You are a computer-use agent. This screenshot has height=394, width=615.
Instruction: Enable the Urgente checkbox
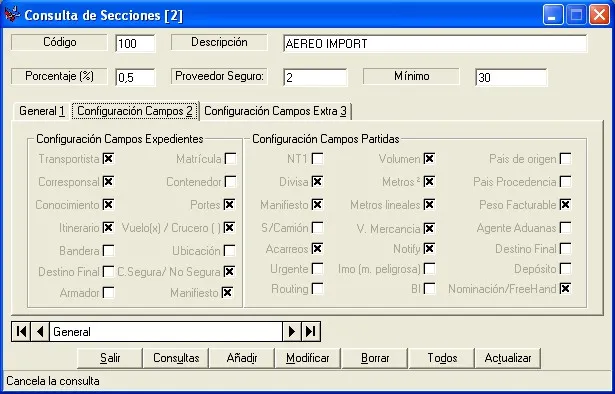point(317,269)
